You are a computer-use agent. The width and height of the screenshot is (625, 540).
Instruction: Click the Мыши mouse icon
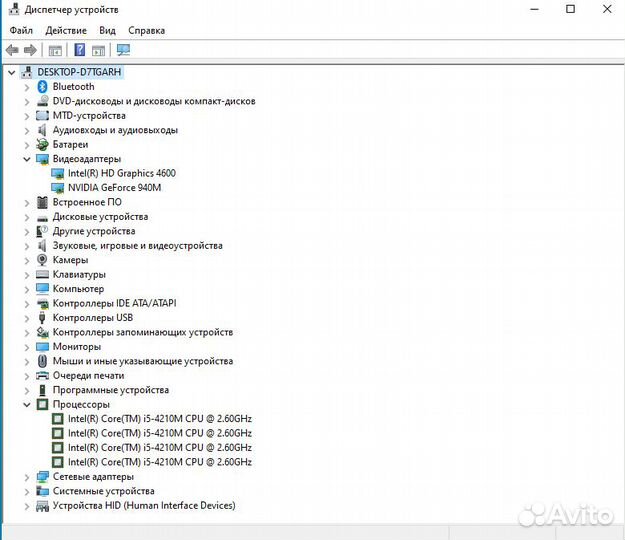[42, 361]
